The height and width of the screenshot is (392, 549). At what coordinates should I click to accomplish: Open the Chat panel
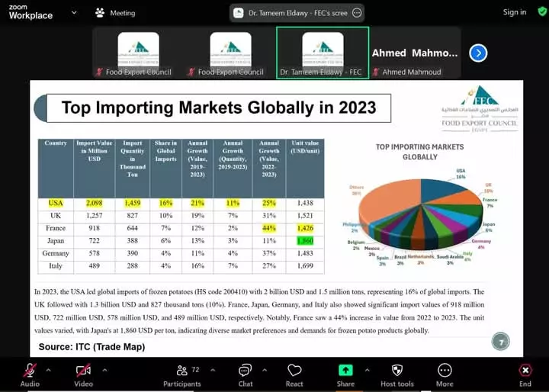coord(245,371)
